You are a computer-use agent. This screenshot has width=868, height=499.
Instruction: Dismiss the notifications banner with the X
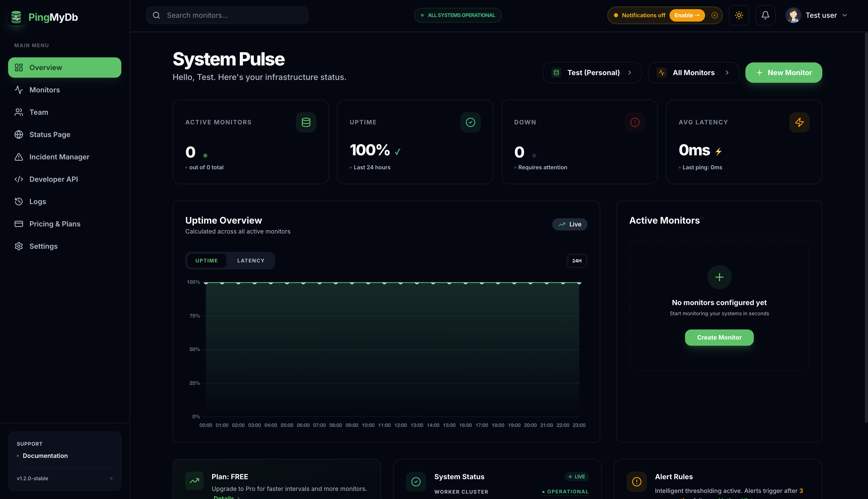[714, 15]
